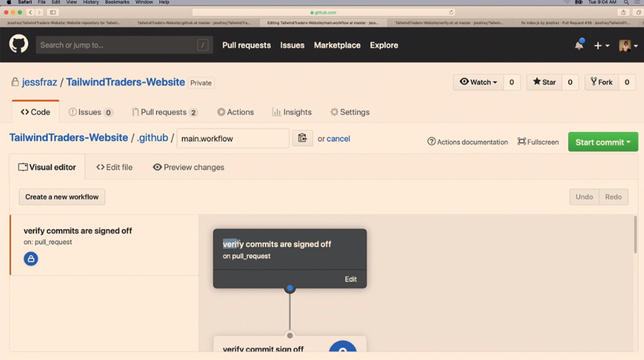Open the TailwindTraders-Website repository title link
The height and width of the screenshot is (360, 644).
click(x=125, y=82)
